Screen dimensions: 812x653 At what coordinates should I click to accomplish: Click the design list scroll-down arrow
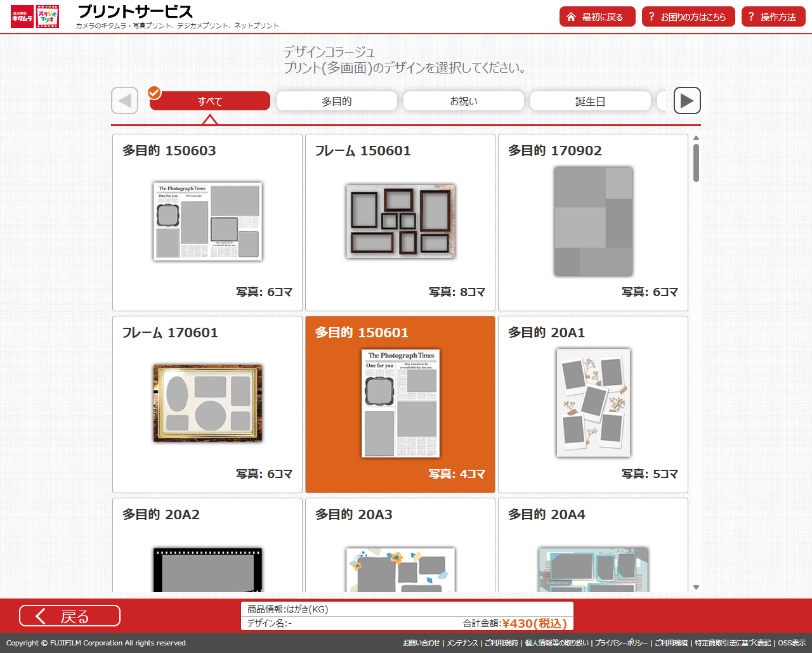(x=696, y=588)
